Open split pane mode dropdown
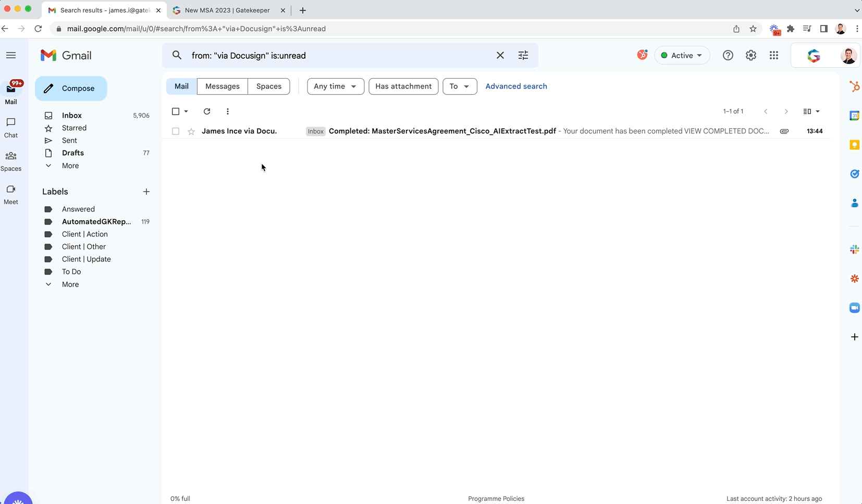 pos(811,111)
